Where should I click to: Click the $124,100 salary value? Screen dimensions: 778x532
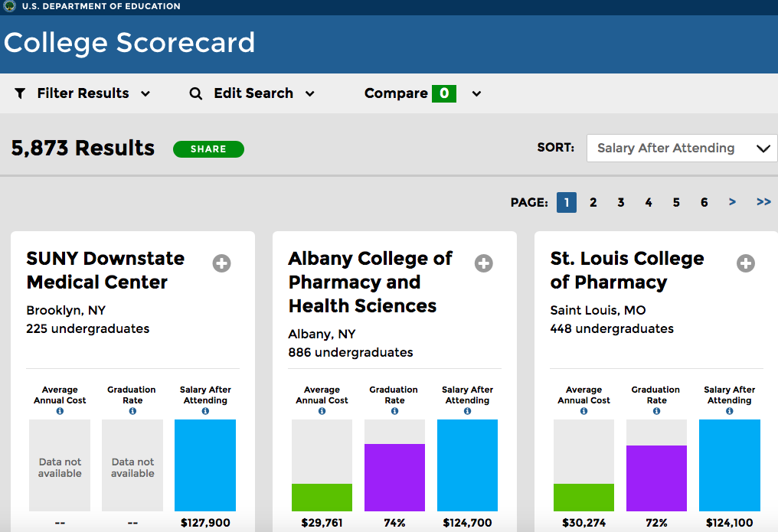click(729, 523)
